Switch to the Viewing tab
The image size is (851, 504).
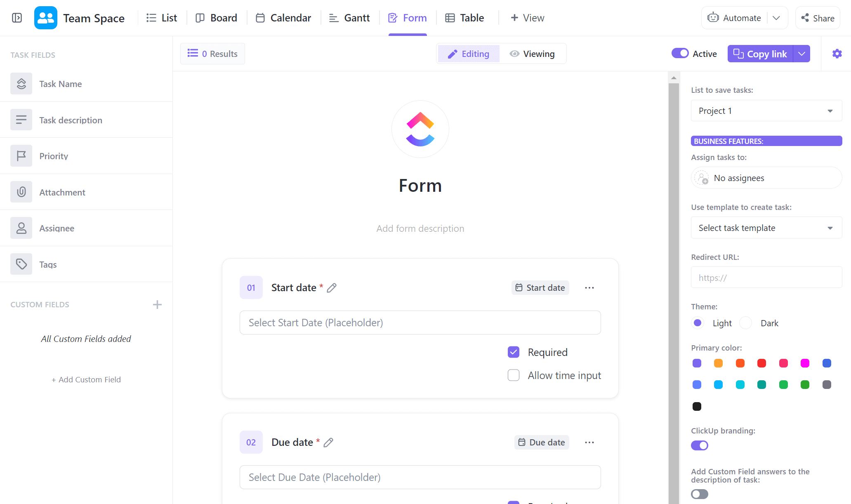pos(532,53)
